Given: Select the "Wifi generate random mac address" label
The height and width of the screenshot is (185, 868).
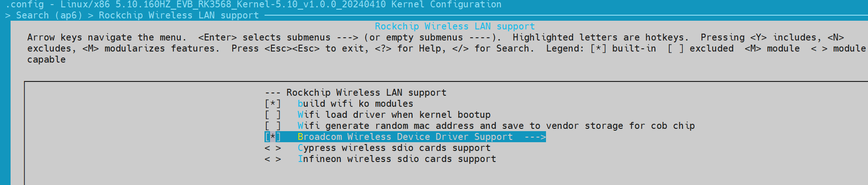Looking at the screenshot, I should (496, 126).
